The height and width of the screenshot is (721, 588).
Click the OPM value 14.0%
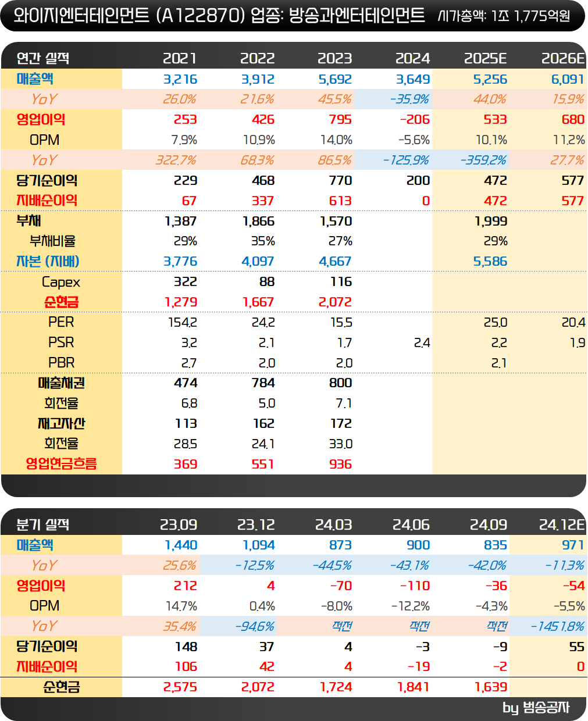click(337, 140)
